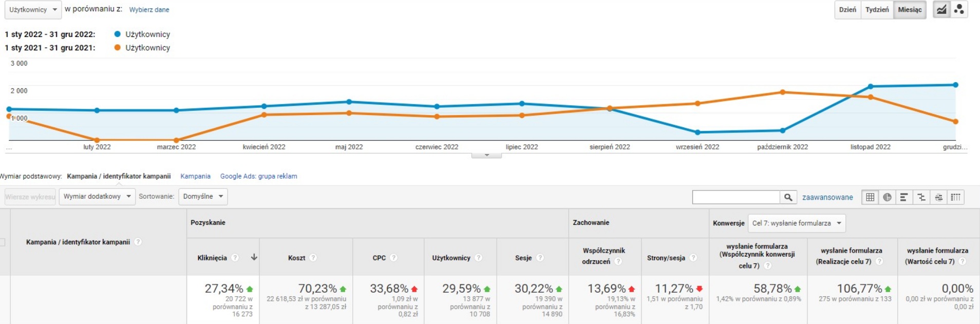Click the orange 2021 Użytkownicy legend dot
980x324 pixels.
[117, 48]
